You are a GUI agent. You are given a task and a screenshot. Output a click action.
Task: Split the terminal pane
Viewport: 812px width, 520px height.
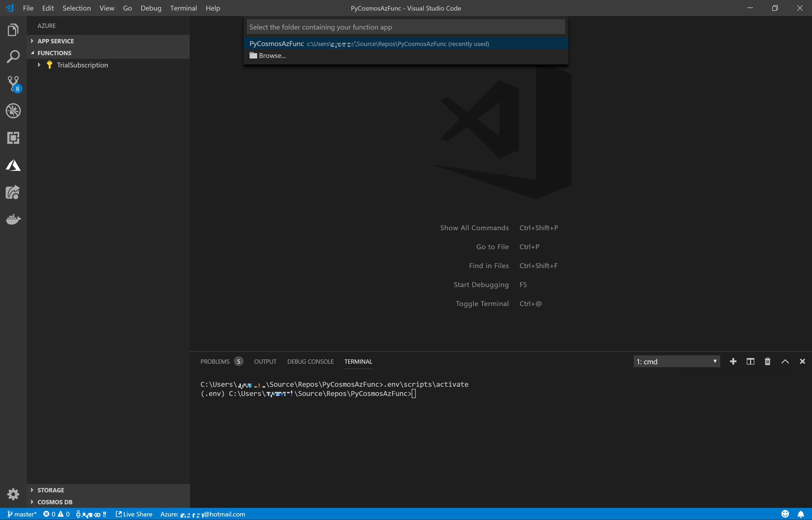(750, 361)
